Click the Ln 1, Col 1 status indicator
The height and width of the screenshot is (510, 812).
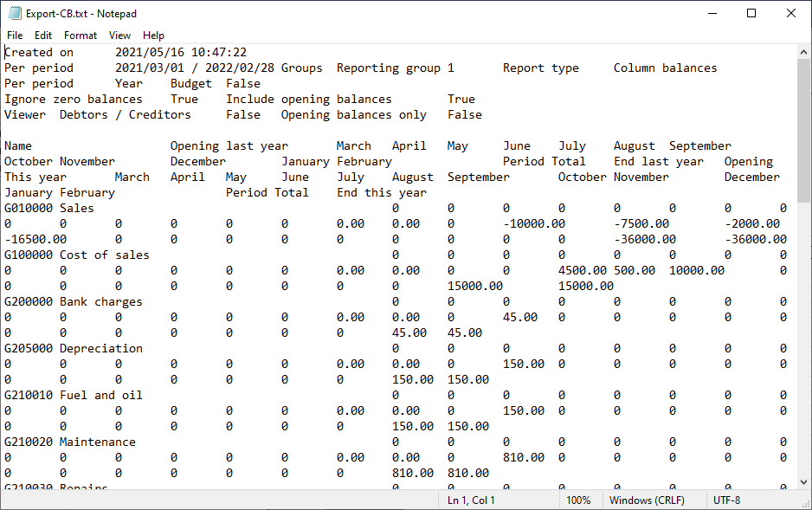pos(471,500)
